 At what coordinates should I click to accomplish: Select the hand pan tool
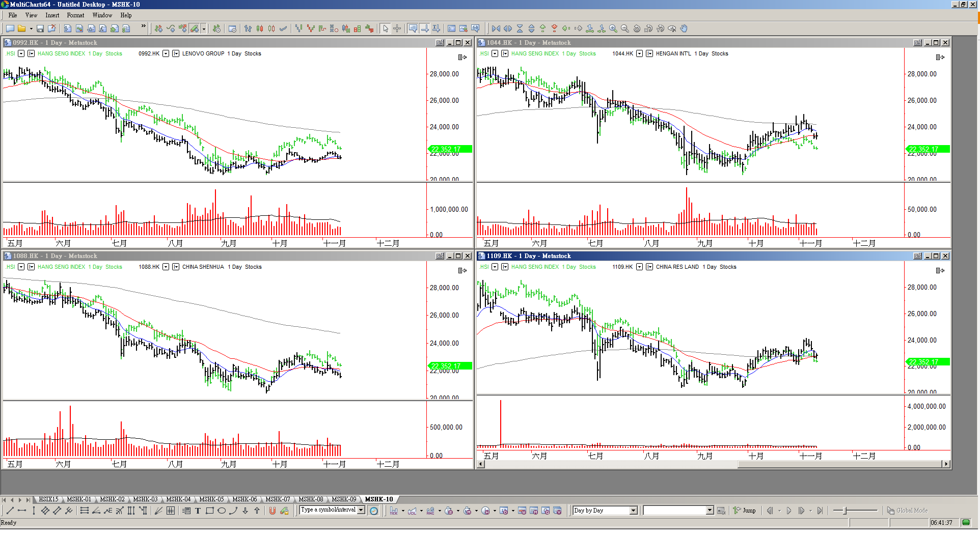684,29
